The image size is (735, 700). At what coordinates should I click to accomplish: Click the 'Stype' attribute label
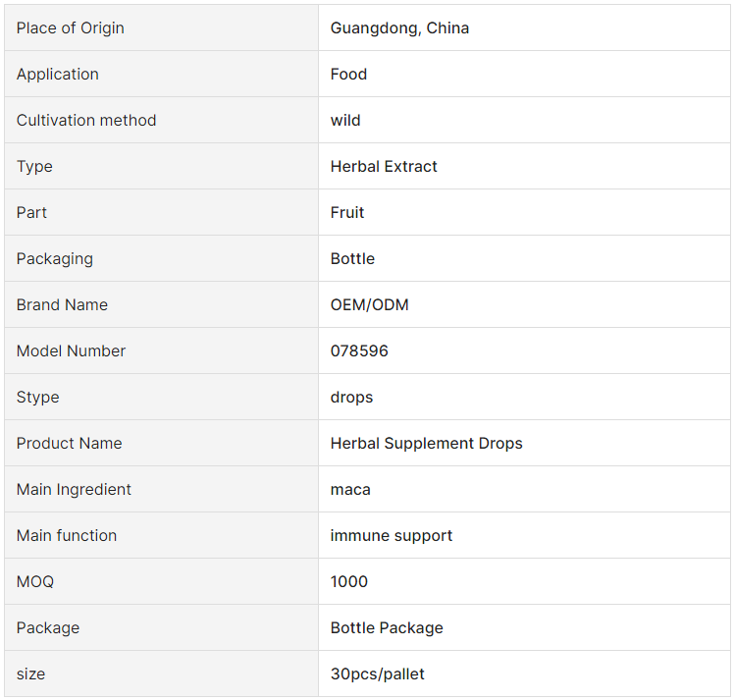click(38, 397)
